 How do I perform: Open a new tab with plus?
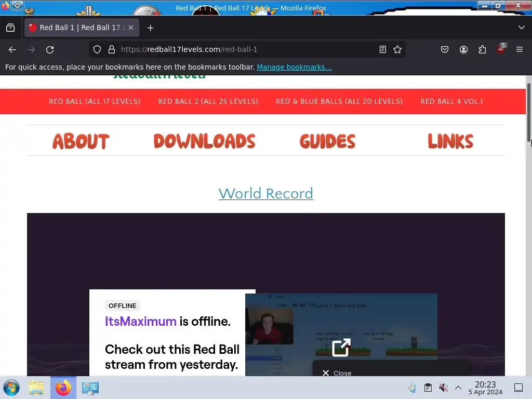(150, 28)
